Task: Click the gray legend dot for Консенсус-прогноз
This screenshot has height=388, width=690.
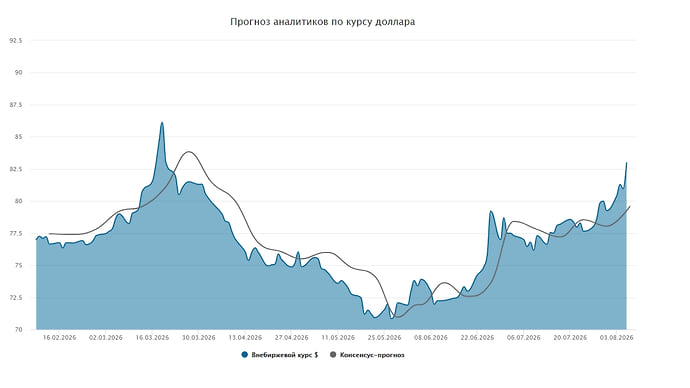Action: 333,355
